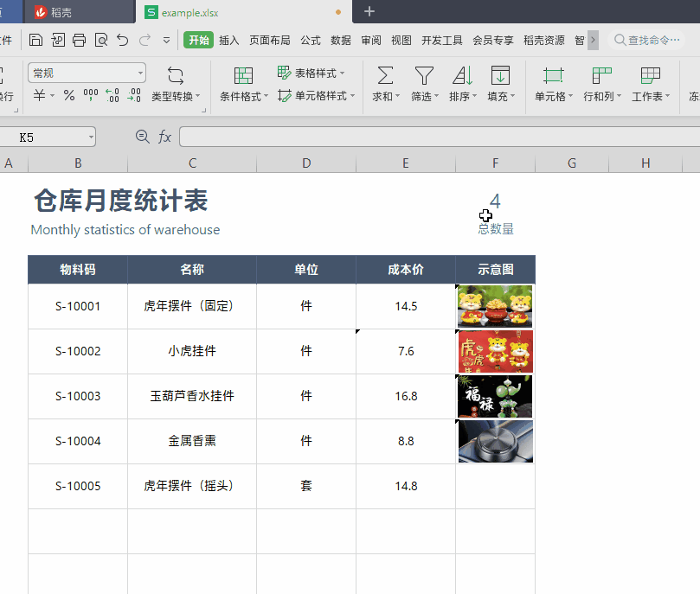The height and width of the screenshot is (594, 700).
Task: Click Rows and Columns (行和列) icon
Action: coord(601,75)
